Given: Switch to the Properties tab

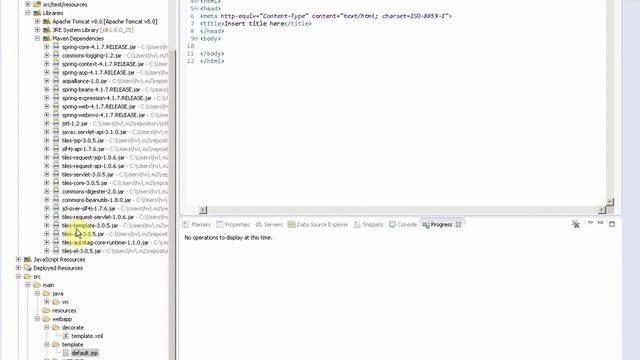Looking at the screenshot, I should pyautogui.click(x=233, y=224).
